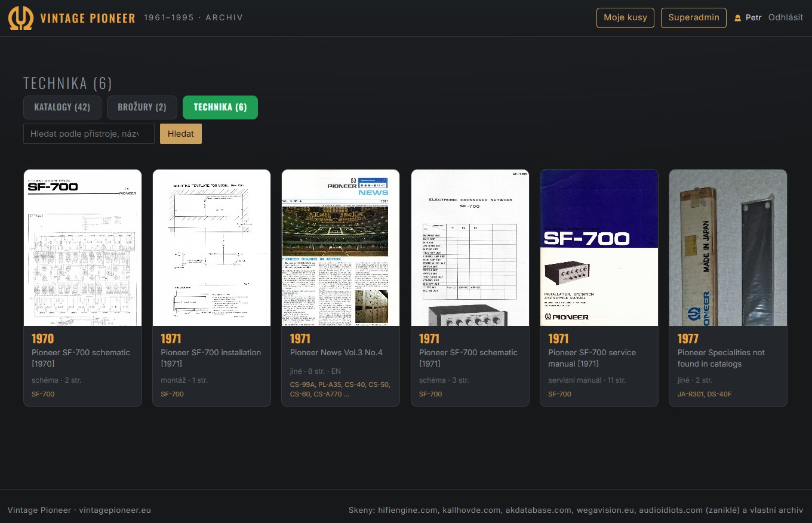
Task: Click the footer Skeny sources text
Action: point(576,510)
